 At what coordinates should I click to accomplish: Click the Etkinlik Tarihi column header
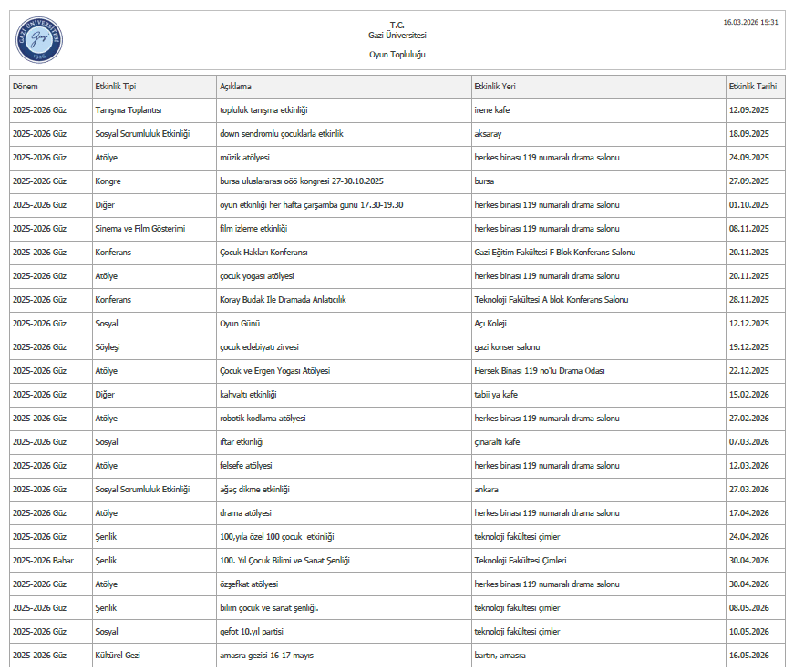752,87
